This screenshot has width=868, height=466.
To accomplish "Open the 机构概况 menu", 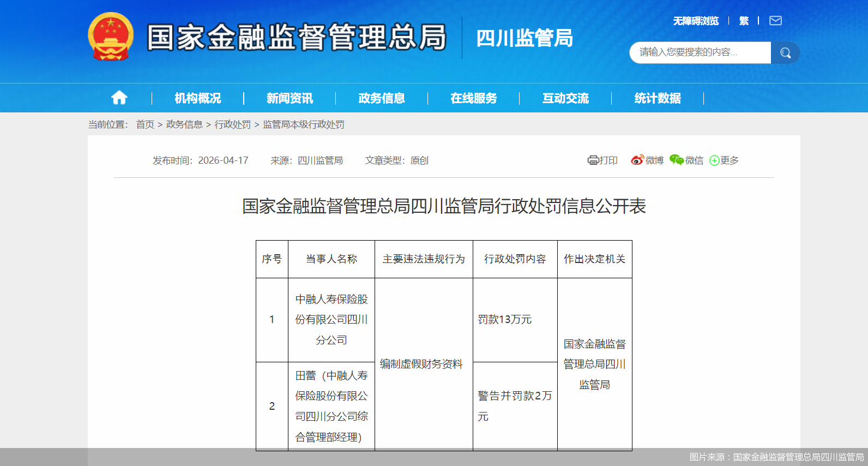I will (198, 98).
